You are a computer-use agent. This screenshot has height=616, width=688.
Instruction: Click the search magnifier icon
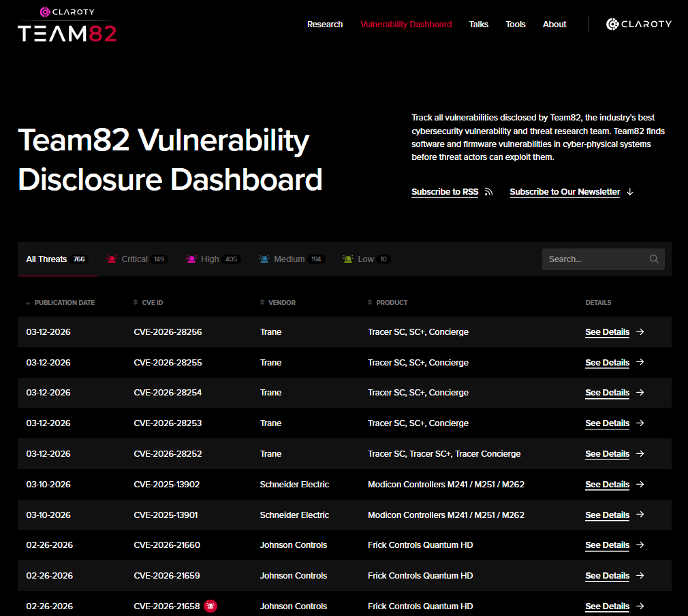(654, 259)
